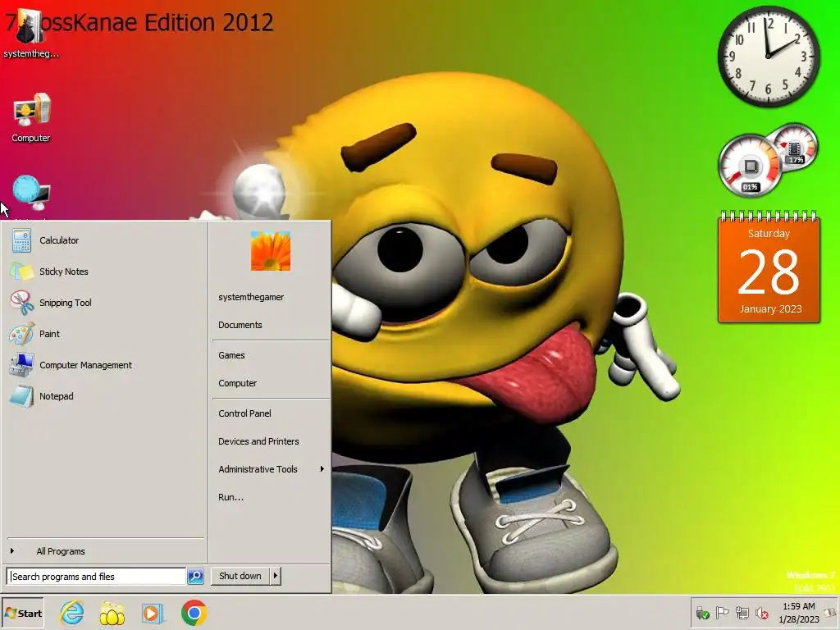
Task: Launch Internet Explorer from the taskbar
Action: (72, 613)
